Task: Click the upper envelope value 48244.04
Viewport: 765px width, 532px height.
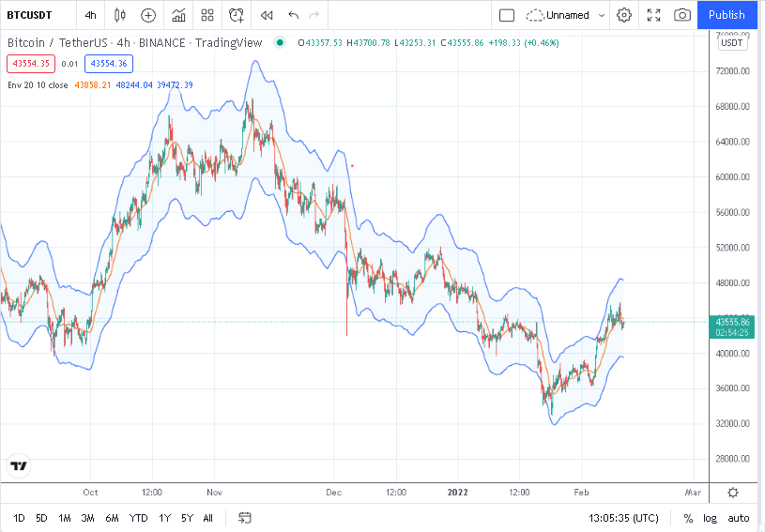Action: click(x=134, y=85)
